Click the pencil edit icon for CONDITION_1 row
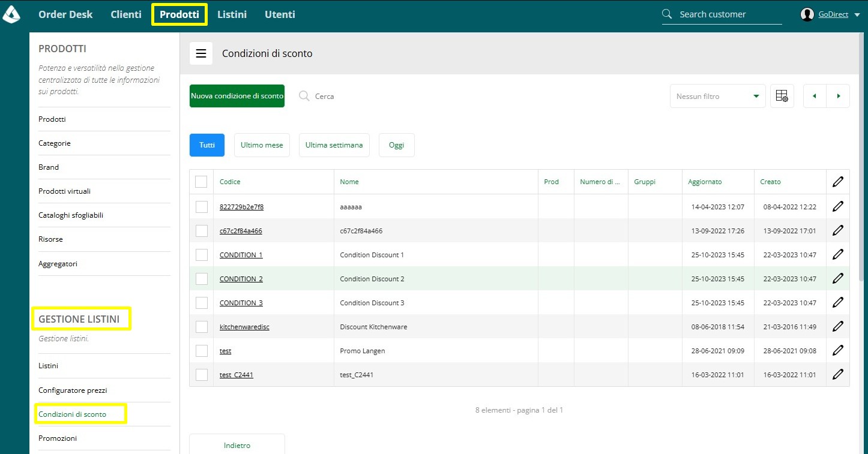This screenshot has height=454, width=868. point(838,254)
